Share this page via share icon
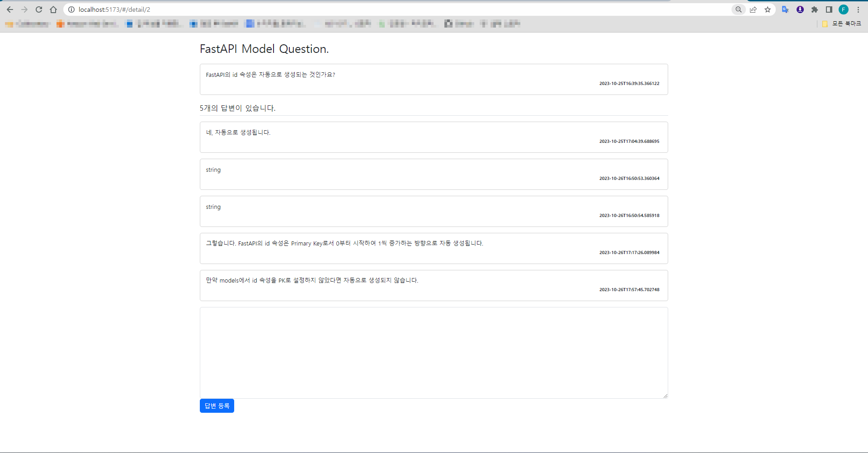Viewport: 868px width, 453px height. [x=753, y=9]
